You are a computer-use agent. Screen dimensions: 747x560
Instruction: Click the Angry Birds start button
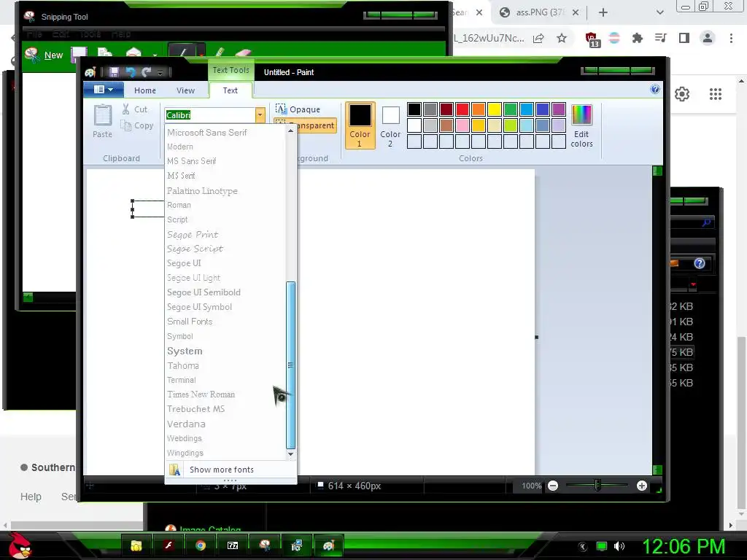[20, 545]
